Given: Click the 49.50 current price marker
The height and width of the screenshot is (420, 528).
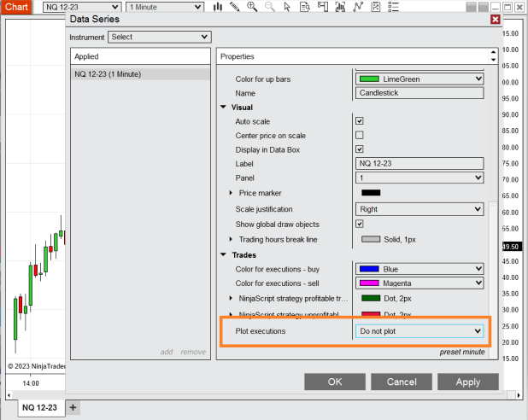Looking at the screenshot, I should (512, 247).
